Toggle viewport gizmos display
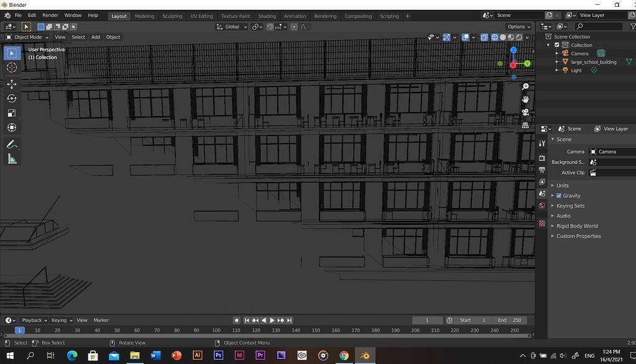Screen dimensions: 636x364 click(x=446, y=37)
